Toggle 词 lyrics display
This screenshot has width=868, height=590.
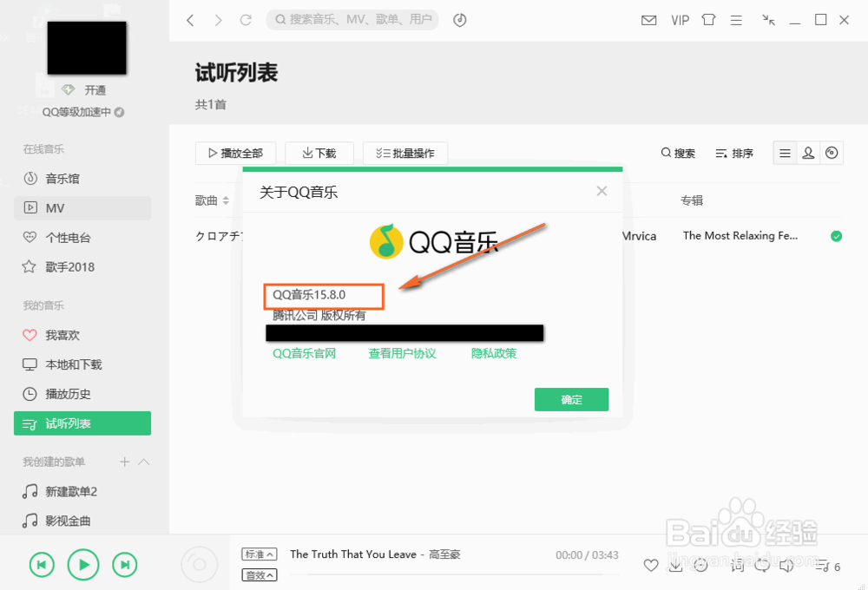click(737, 565)
